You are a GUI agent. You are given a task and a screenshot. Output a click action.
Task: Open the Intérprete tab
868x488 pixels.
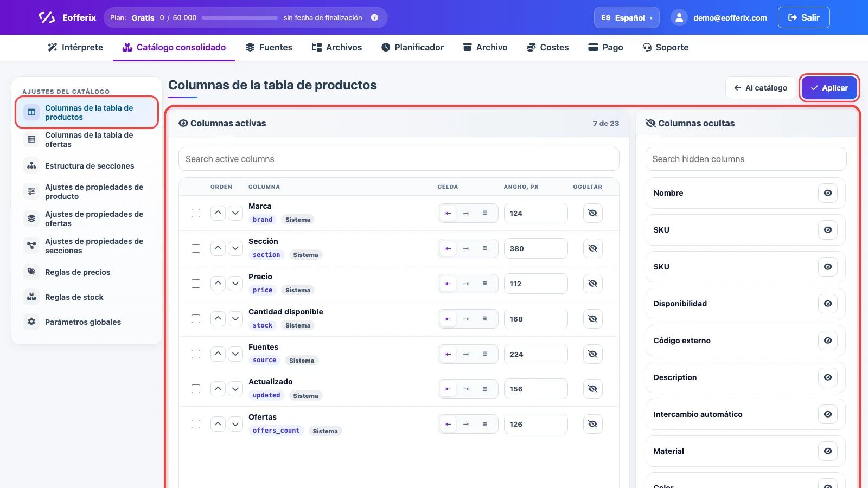coord(75,47)
